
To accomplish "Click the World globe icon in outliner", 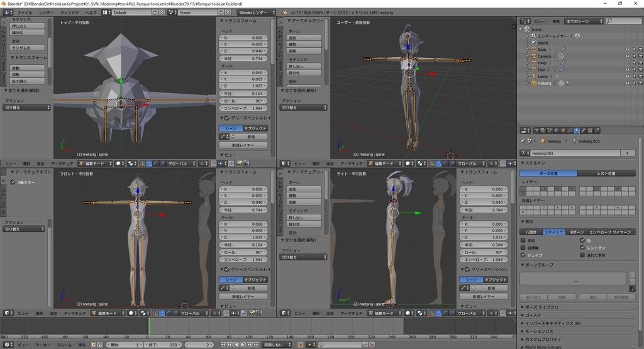I will (x=534, y=43).
